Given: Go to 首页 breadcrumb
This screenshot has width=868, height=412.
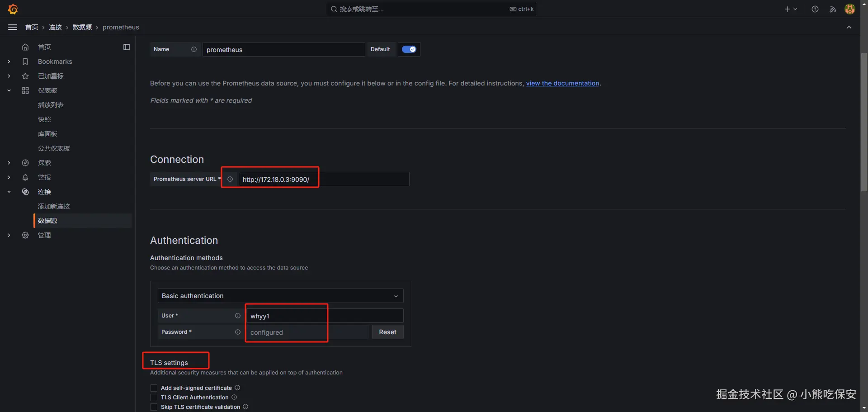Looking at the screenshot, I should click(32, 27).
